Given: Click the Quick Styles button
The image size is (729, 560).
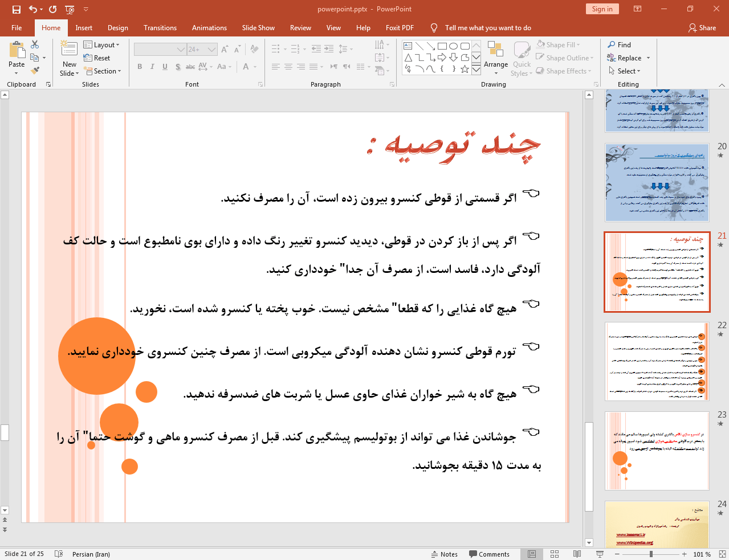Looking at the screenshot, I should click(521, 58).
